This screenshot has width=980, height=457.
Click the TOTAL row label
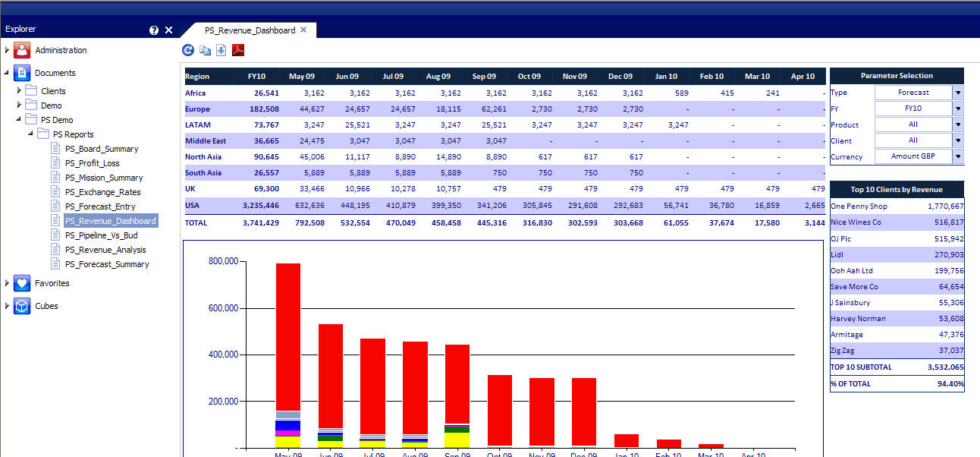click(196, 222)
